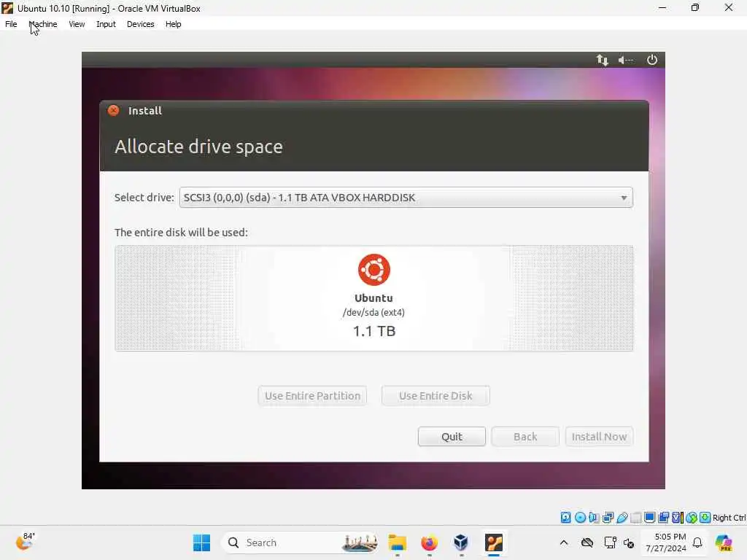Click the network adapters status icon

click(608, 518)
